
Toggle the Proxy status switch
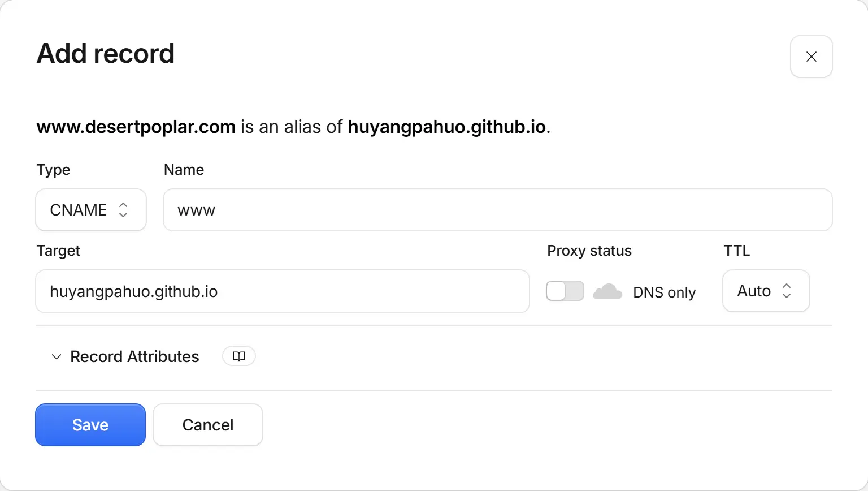pos(565,291)
